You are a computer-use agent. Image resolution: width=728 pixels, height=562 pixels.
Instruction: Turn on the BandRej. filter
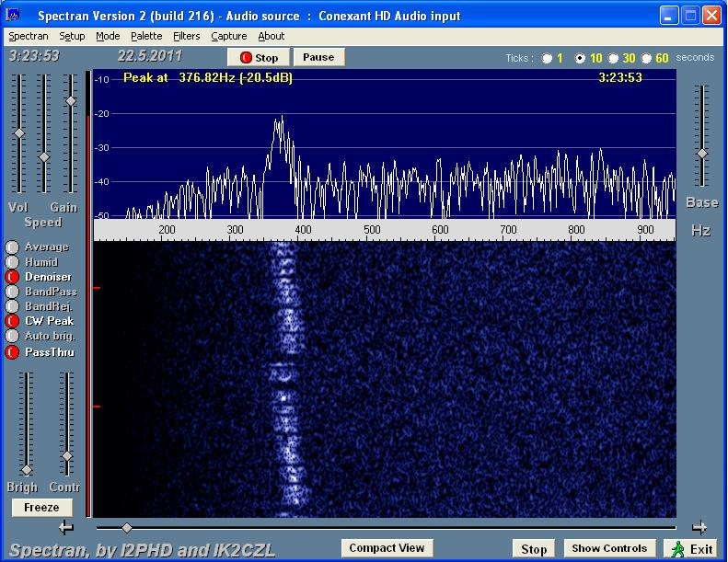(x=12, y=307)
